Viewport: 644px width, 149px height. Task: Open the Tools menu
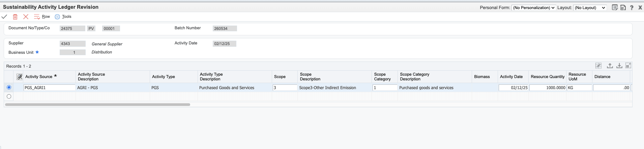[x=66, y=16]
